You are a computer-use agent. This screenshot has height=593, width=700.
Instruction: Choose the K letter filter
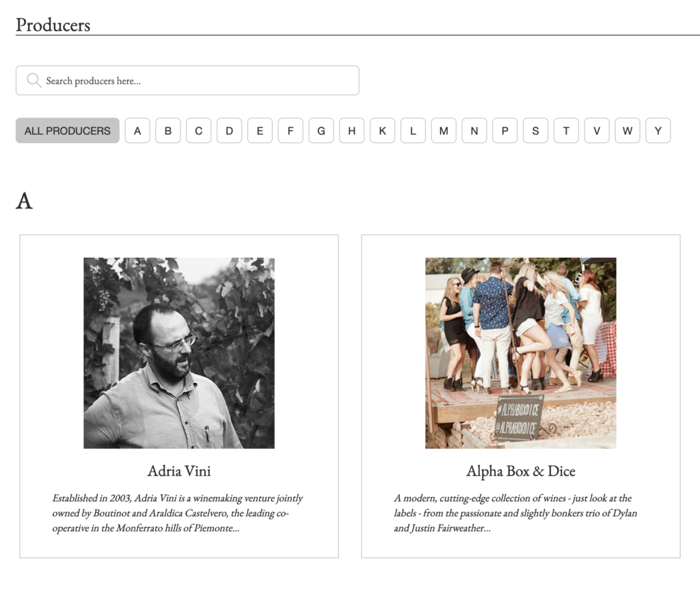(382, 131)
